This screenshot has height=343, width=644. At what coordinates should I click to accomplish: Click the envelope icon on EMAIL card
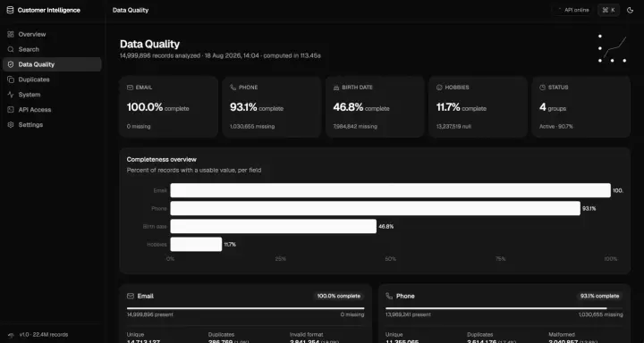pyautogui.click(x=131, y=88)
